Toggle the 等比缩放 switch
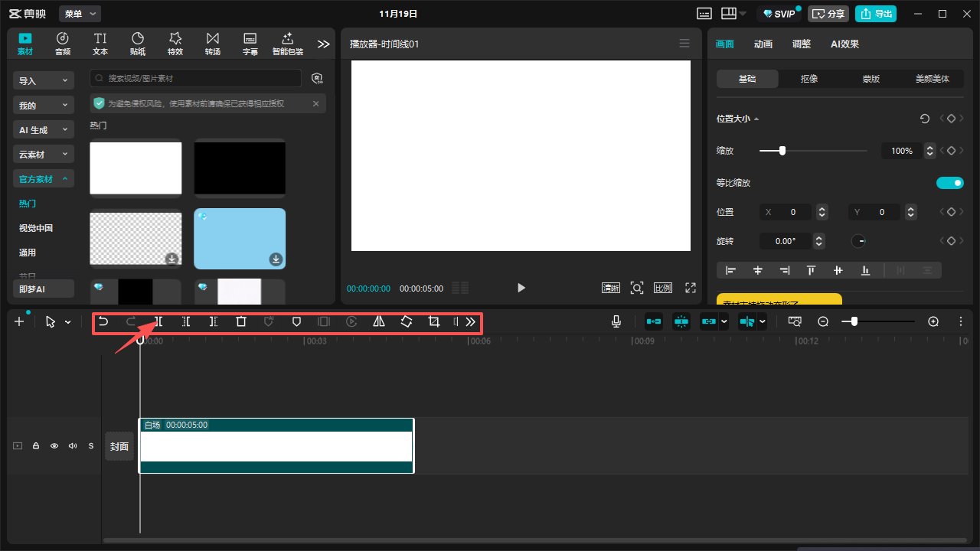The height and width of the screenshot is (551, 980). click(x=949, y=183)
